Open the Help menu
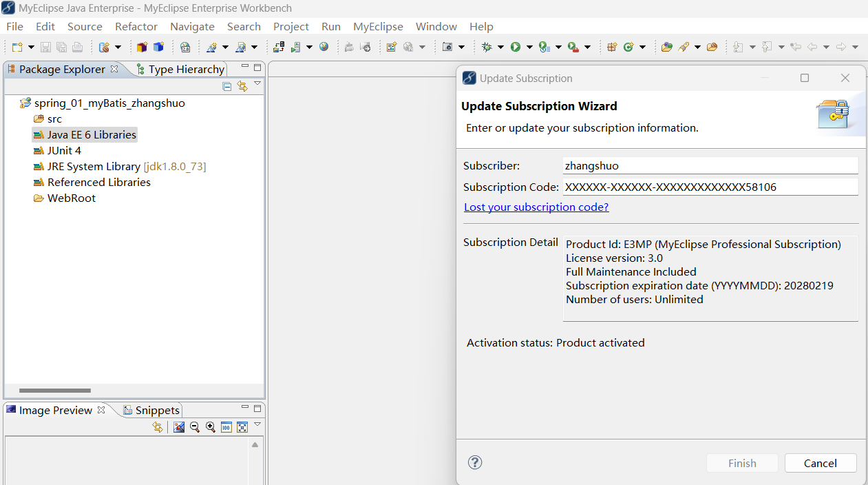 tap(481, 26)
